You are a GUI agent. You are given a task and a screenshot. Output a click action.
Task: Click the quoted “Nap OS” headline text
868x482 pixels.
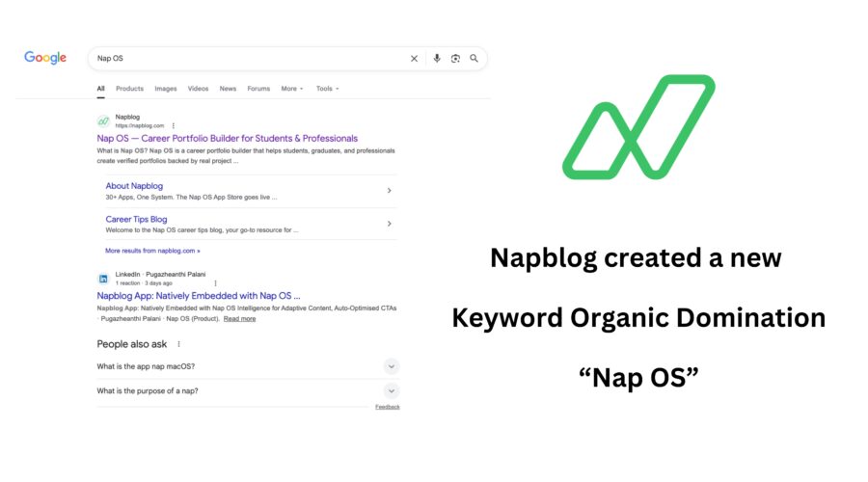coord(638,378)
